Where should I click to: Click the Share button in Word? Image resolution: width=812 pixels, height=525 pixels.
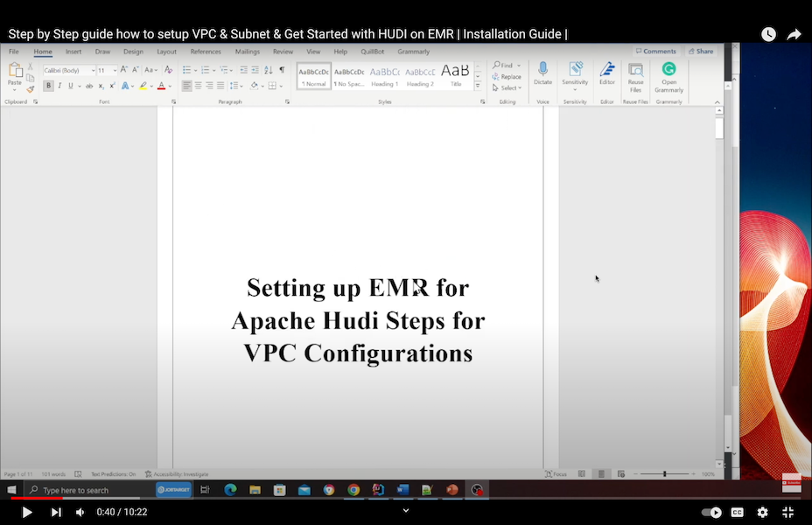pyautogui.click(x=700, y=52)
